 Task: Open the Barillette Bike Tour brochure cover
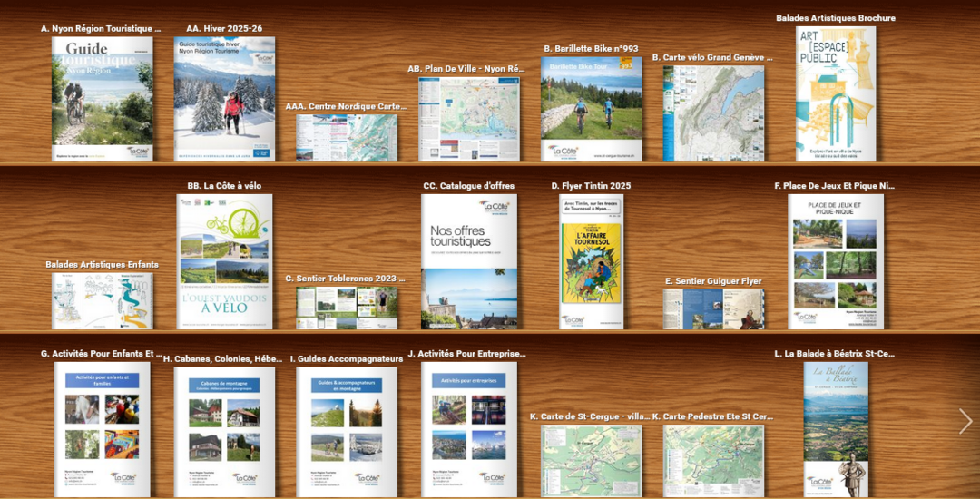[592, 109]
